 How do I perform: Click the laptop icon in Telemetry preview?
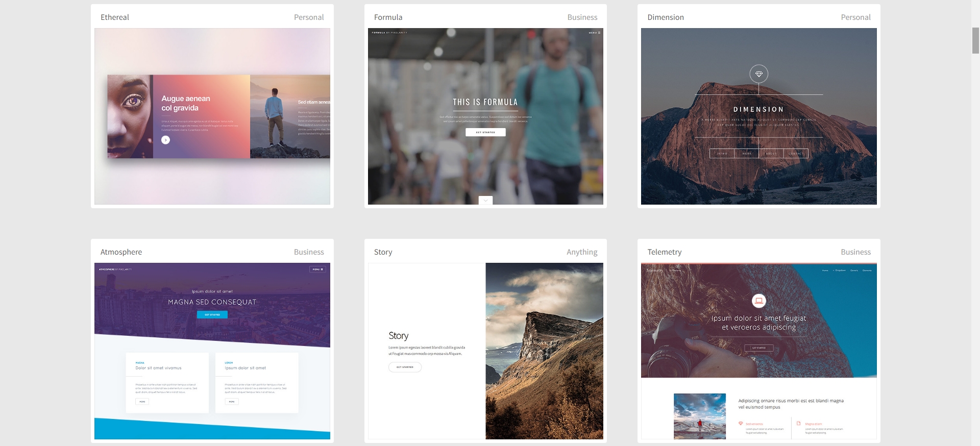click(x=758, y=301)
